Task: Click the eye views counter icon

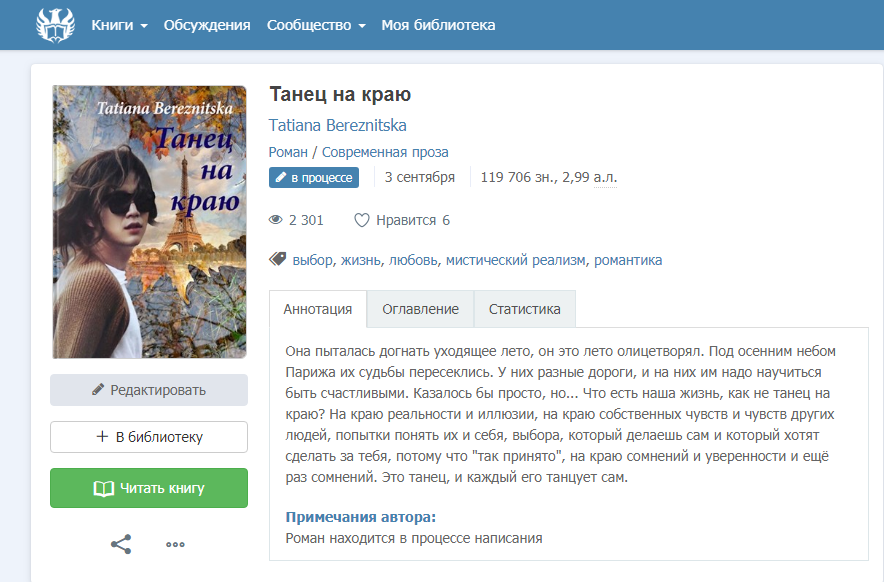Action: pos(276,220)
